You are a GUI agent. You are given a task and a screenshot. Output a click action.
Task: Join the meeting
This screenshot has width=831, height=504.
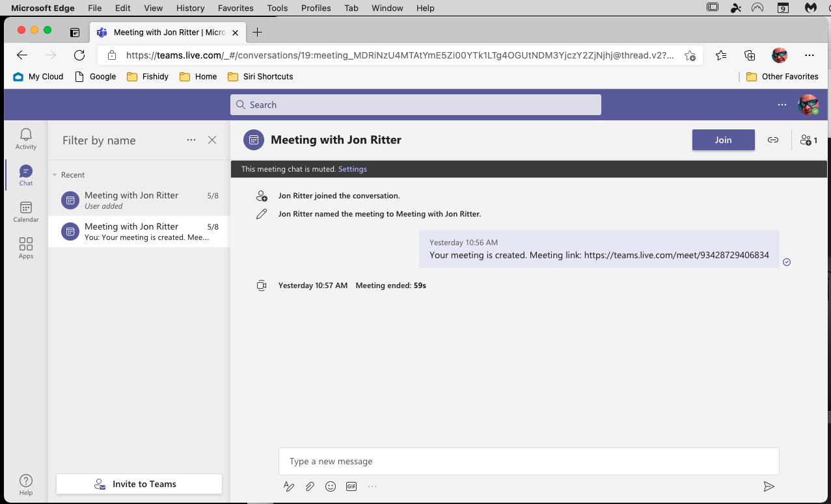(x=724, y=140)
